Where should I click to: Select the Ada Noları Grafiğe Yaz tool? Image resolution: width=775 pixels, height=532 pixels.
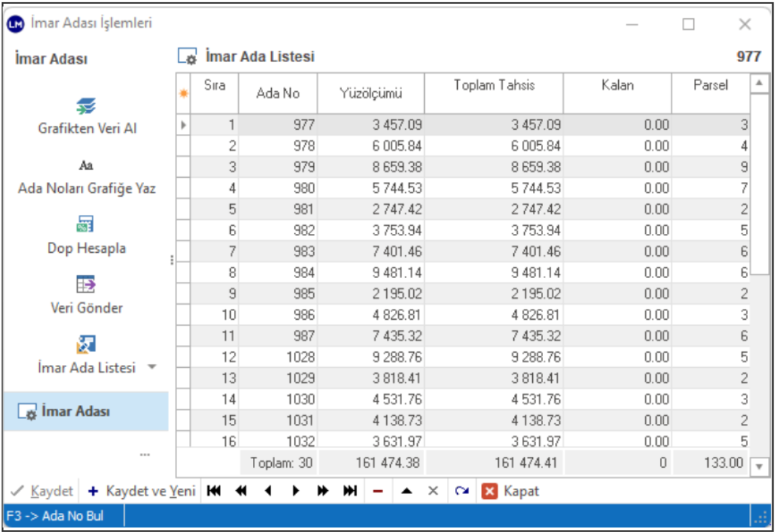pos(86,166)
